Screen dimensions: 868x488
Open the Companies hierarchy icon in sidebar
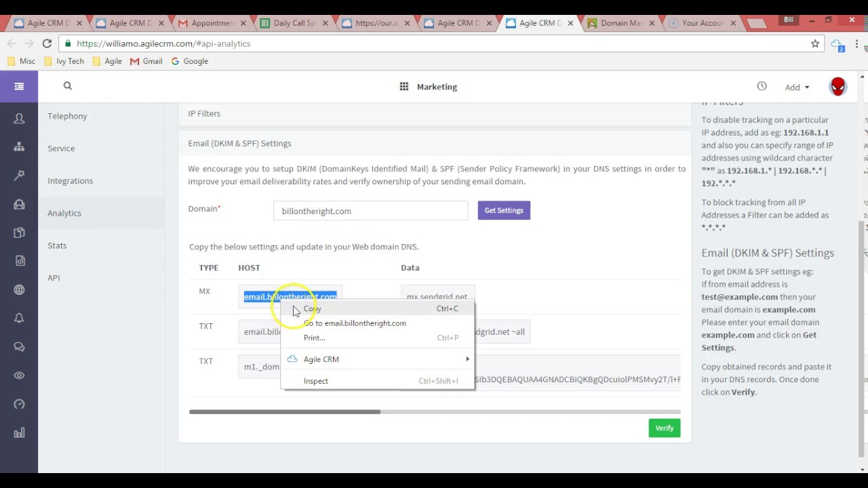tap(19, 147)
